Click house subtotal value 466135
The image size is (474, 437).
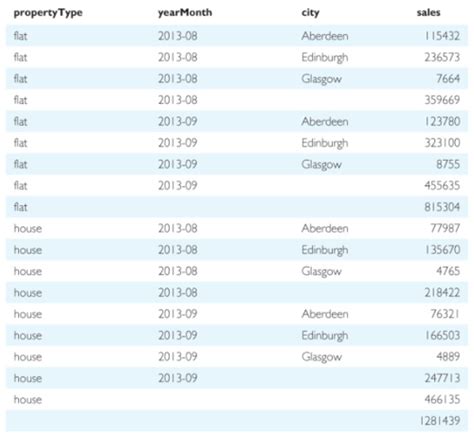coord(442,399)
